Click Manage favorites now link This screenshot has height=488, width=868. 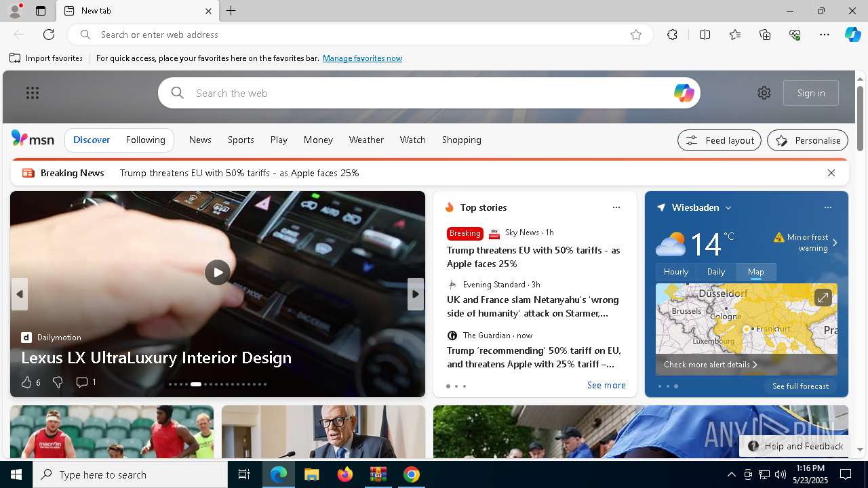coord(362,58)
